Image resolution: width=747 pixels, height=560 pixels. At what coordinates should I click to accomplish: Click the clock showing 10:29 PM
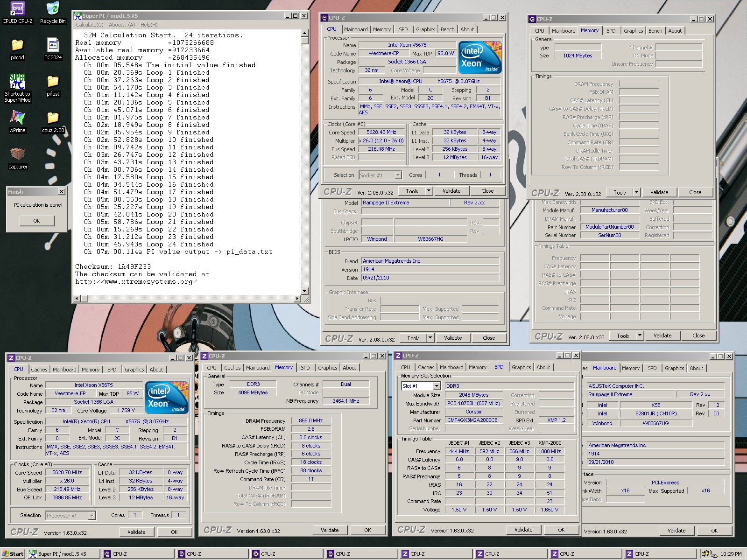[x=731, y=554]
